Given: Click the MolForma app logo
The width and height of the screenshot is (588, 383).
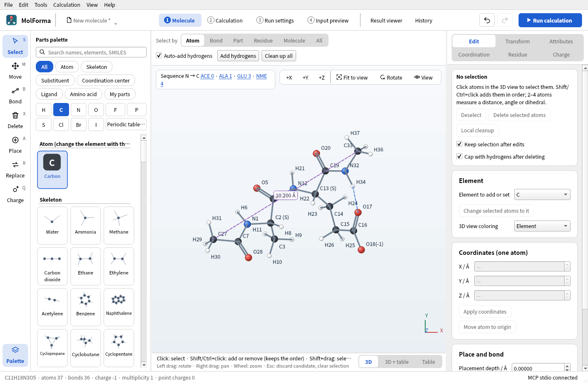Looking at the screenshot, I should 12,20.
